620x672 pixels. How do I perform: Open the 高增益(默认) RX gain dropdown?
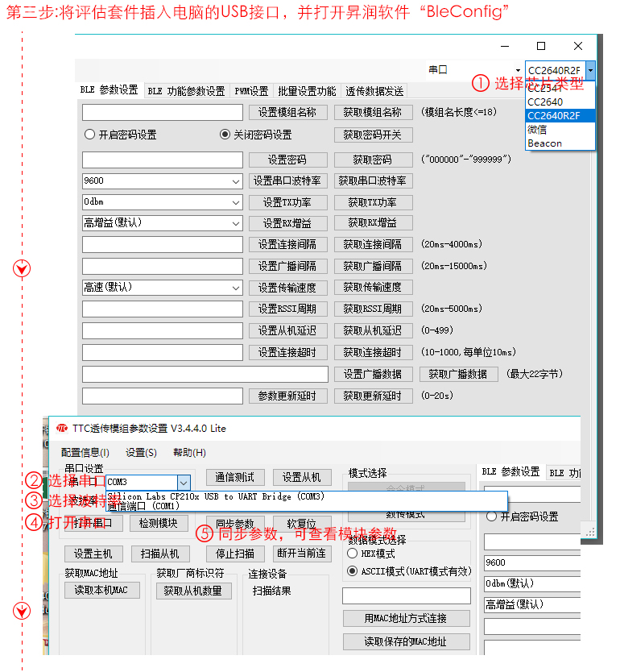(235, 223)
